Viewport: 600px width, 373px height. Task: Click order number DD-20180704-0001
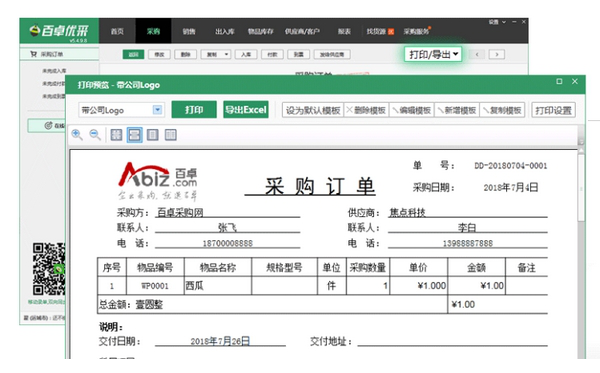[x=510, y=166]
